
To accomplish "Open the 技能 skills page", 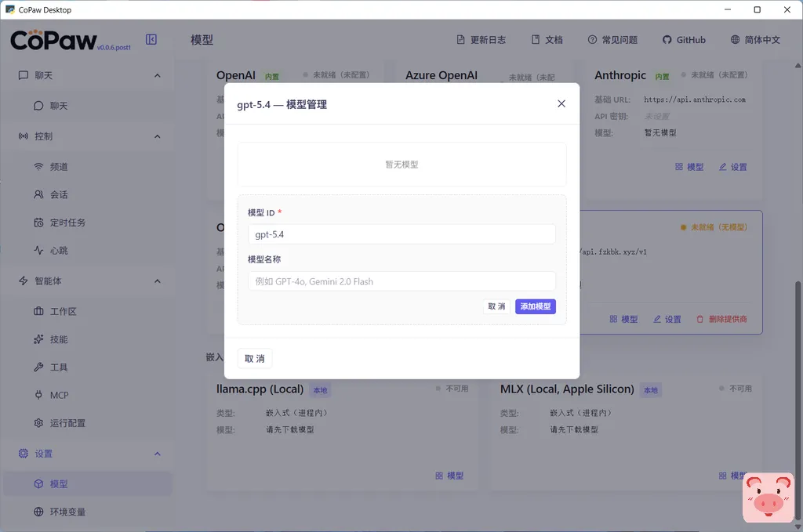I will click(x=88, y=340).
